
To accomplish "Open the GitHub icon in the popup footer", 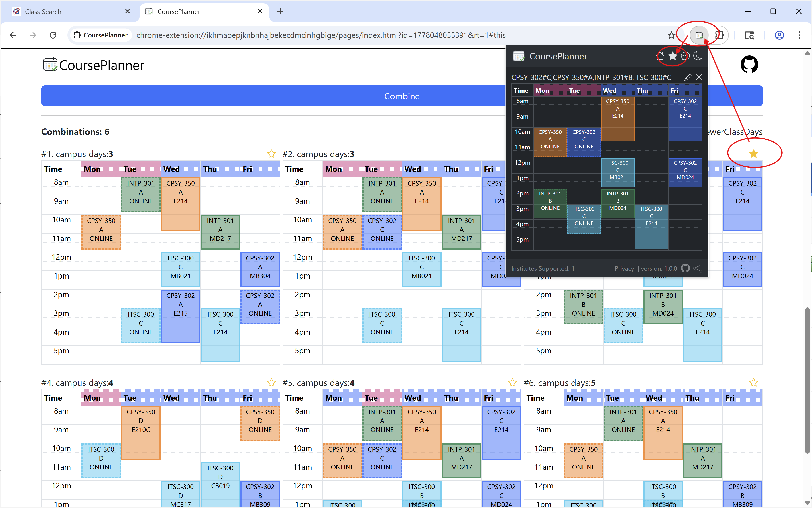I will [685, 268].
